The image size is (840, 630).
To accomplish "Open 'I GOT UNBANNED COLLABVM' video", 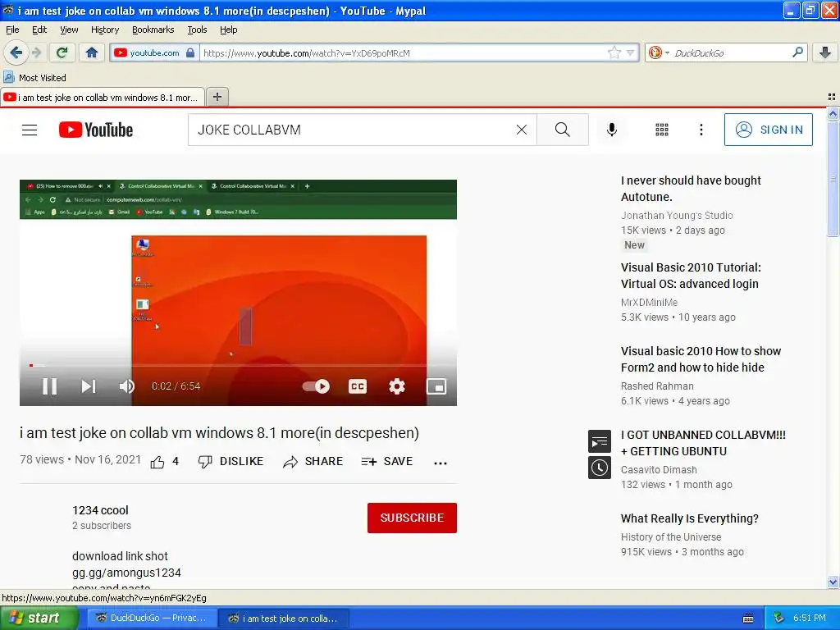I will 703,442.
